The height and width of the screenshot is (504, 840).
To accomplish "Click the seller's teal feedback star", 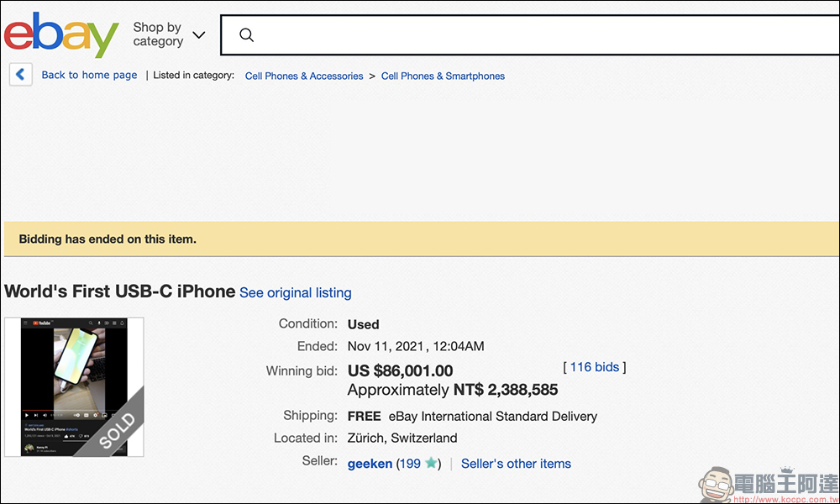I will pos(431,463).
